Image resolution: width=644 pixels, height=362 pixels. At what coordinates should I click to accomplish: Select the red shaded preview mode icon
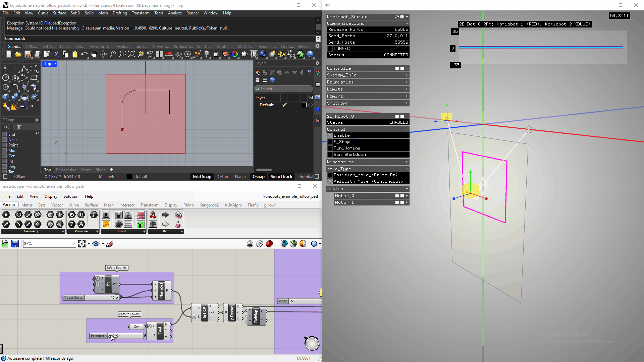[269, 244]
